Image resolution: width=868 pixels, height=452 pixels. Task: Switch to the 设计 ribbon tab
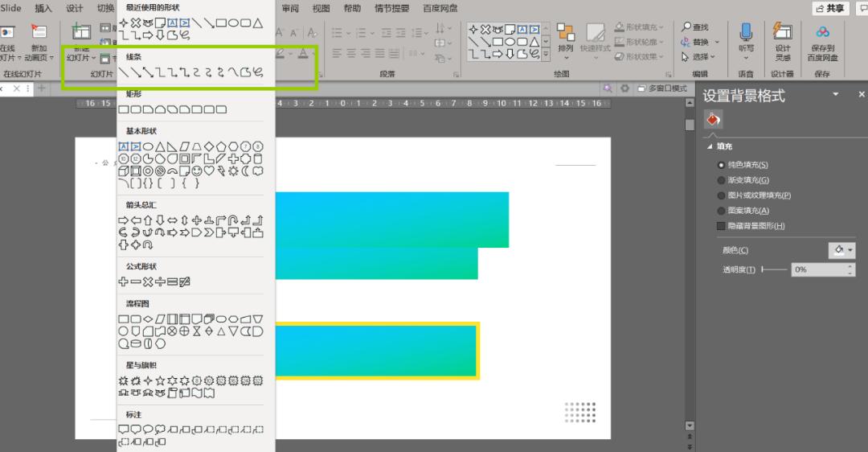click(x=74, y=8)
